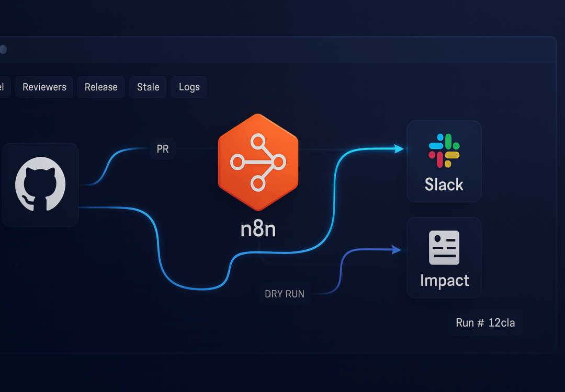Viewport: 565px width, 392px height.
Task: Click the n8n text under the hexagon
Action: [x=258, y=229]
